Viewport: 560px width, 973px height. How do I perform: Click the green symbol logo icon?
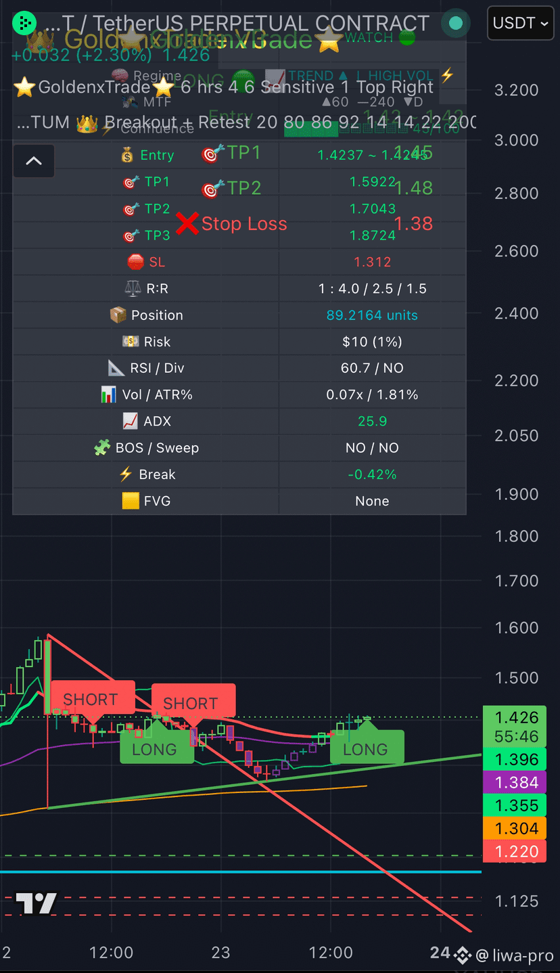[25, 23]
